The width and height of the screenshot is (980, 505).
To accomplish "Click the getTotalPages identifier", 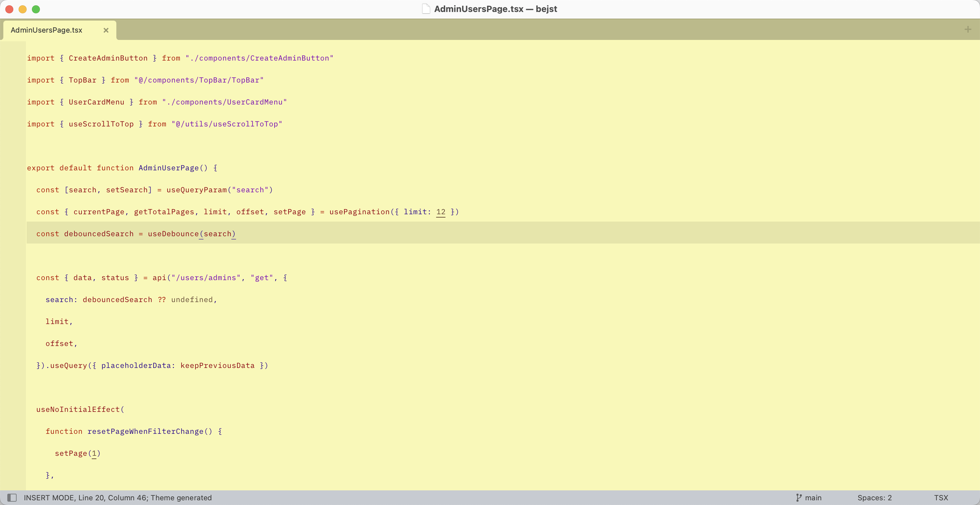I will click(x=164, y=212).
